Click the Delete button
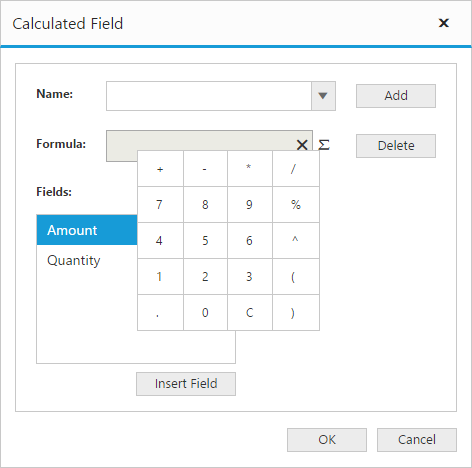 (x=396, y=146)
